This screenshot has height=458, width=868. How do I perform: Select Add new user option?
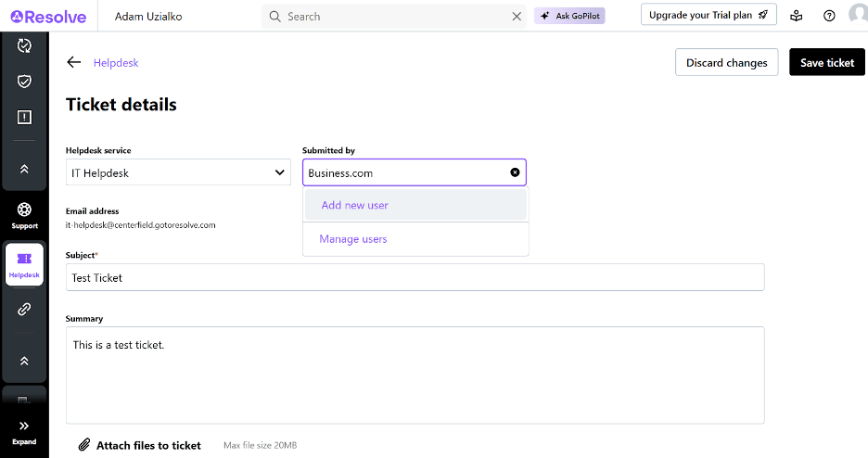pos(354,205)
